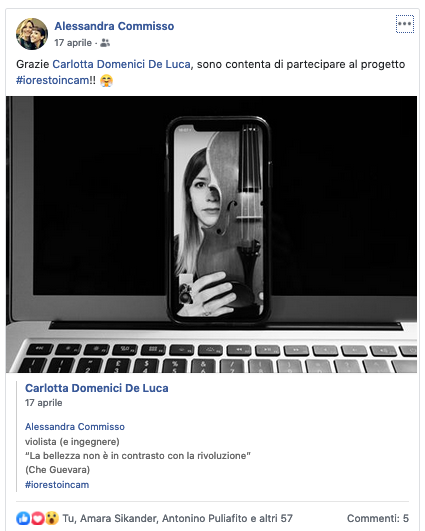Open Alessandra Commisso's profile from the header name

click(x=114, y=26)
